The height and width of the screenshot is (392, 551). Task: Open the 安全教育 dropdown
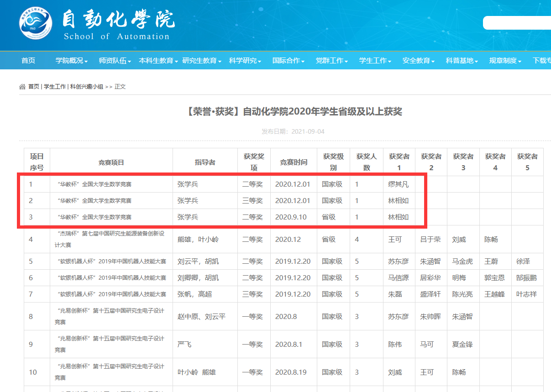pyautogui.click(x=417, y=60)
